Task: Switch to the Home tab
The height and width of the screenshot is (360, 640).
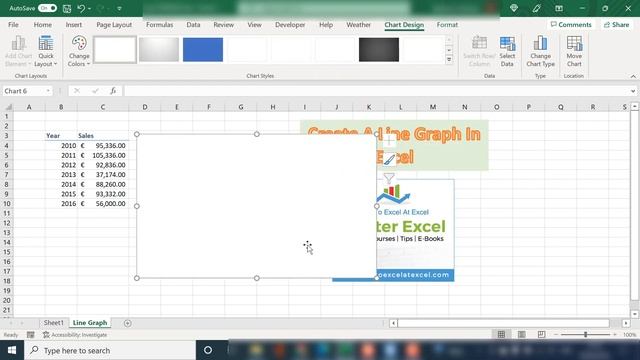Action: pos(42,24)
